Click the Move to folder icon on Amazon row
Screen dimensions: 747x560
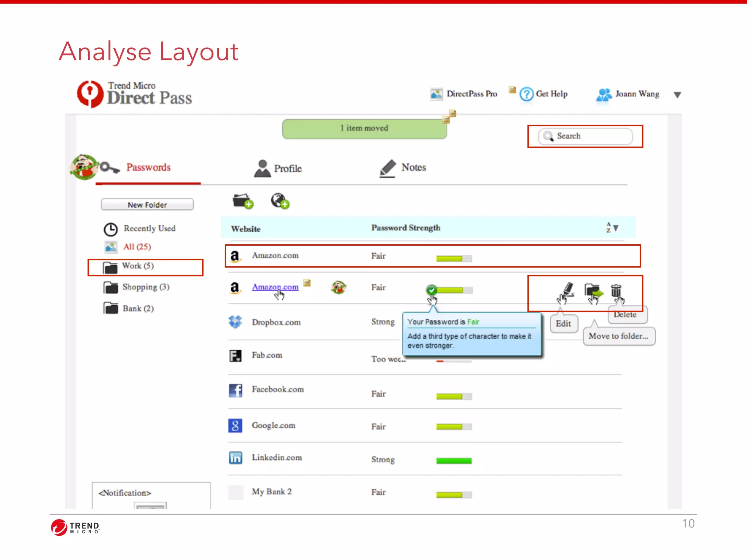point(594,291)
